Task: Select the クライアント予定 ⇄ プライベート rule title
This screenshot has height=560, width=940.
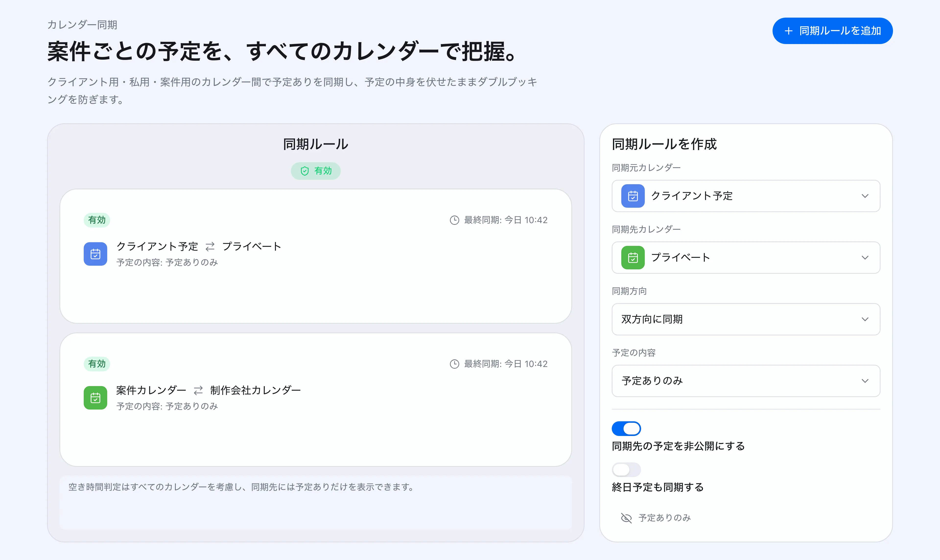Action: point(199,247)
